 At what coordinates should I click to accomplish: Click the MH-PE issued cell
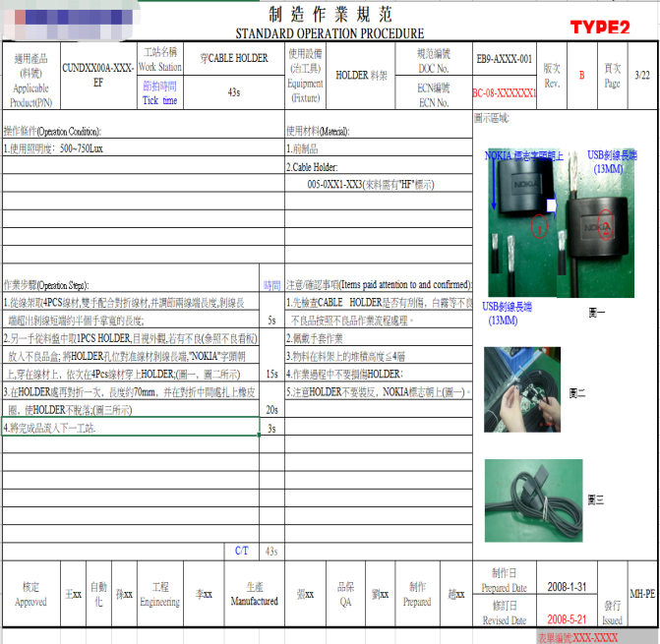pyautogui.click(x=642, y=595)
